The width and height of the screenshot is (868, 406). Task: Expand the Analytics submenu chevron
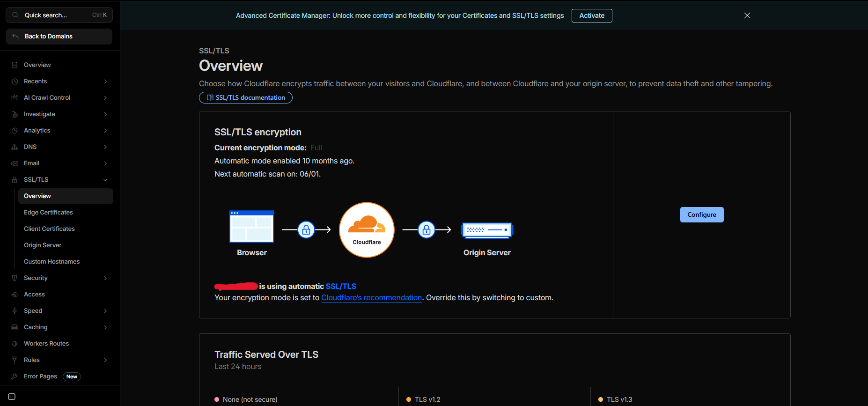[x=105, y=131]
